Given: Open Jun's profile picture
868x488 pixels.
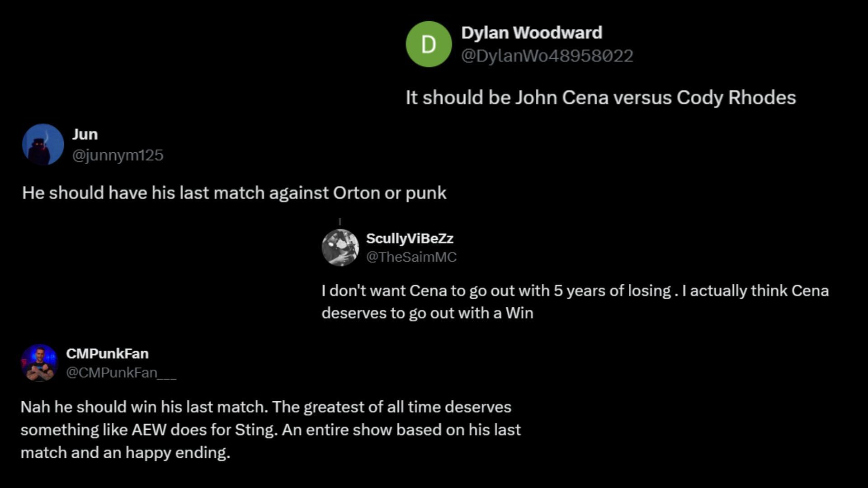Looking at the screenshot, I should (x=43, y=145).
